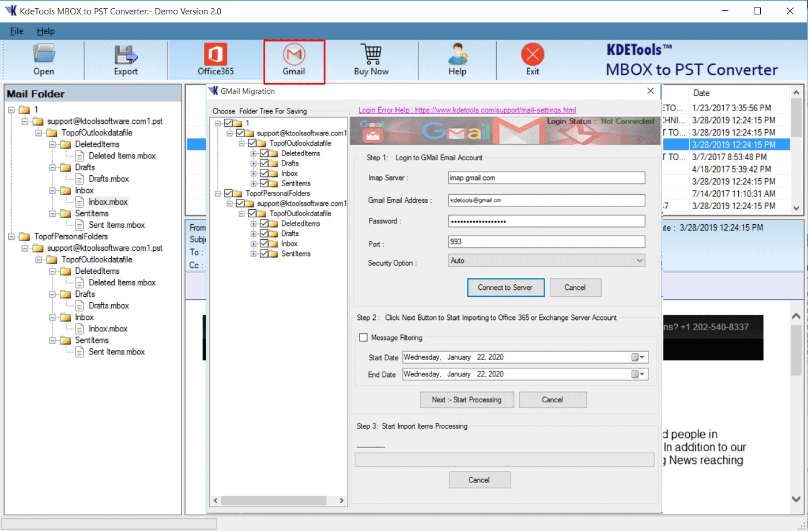
Task: Collapse TopofPersonalFolders node in Mail Folder panel
Action: pos(12,236)
